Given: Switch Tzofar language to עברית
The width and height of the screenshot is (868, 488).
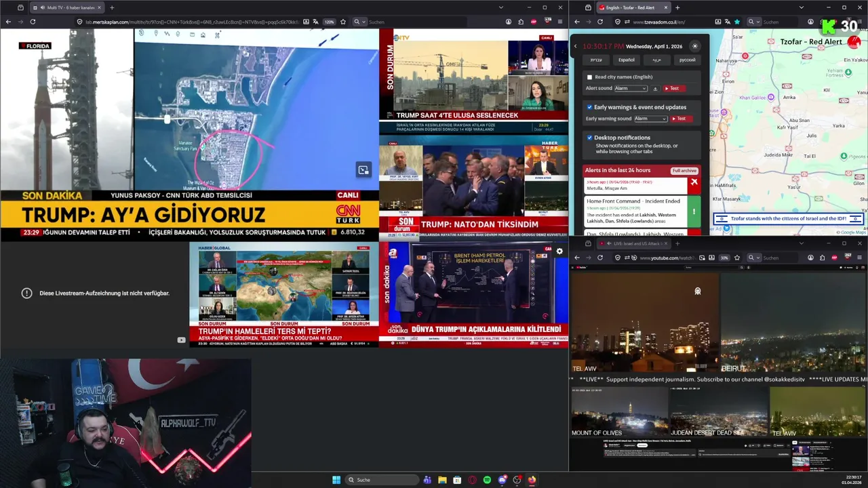Looking at the screenshot, I should (x=596, y=60).
